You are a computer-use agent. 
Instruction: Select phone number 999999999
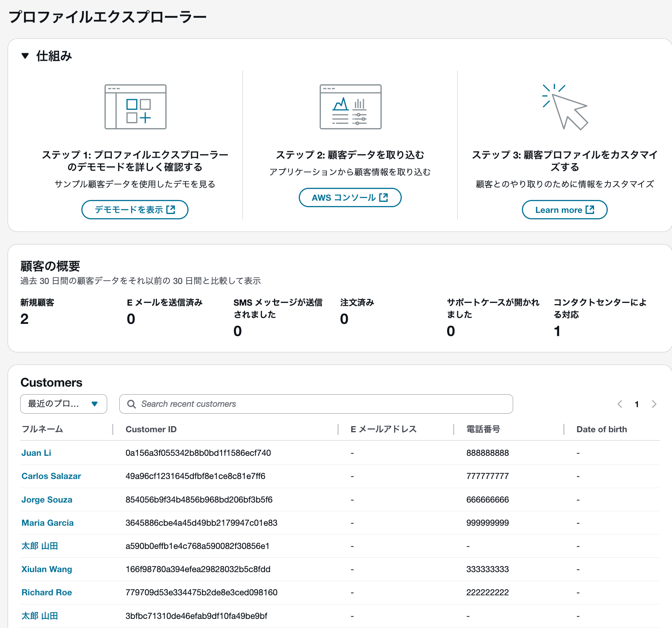coord(488,523)
